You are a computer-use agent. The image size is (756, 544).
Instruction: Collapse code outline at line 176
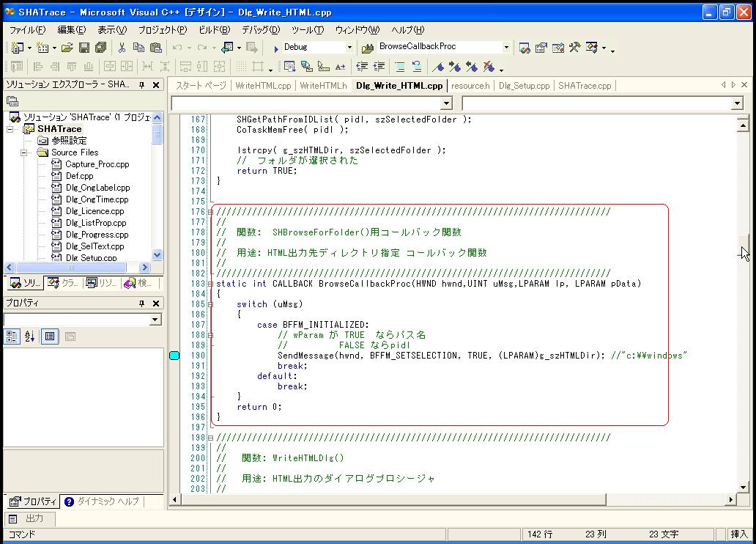[211, 211]
